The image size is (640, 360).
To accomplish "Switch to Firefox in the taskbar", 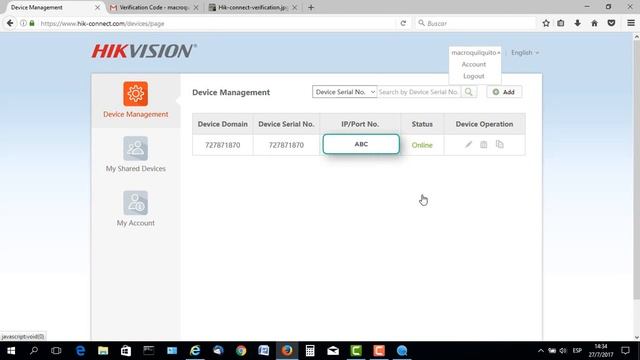I will click(x=287, y=351).
